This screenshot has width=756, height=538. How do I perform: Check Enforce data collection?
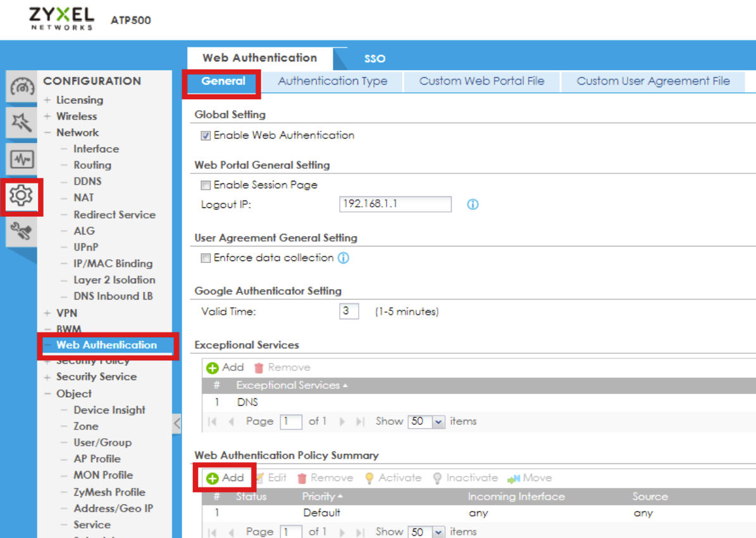point(206,257)
